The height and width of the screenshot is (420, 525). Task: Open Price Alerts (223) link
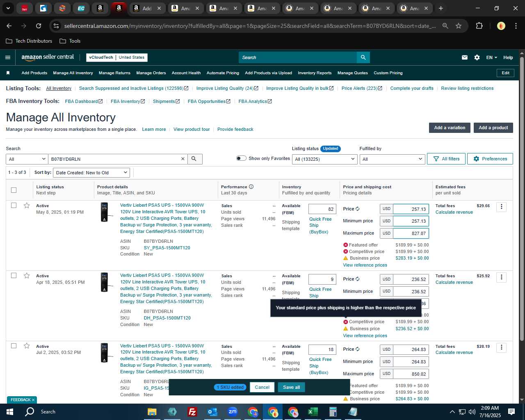click(362, 88)
